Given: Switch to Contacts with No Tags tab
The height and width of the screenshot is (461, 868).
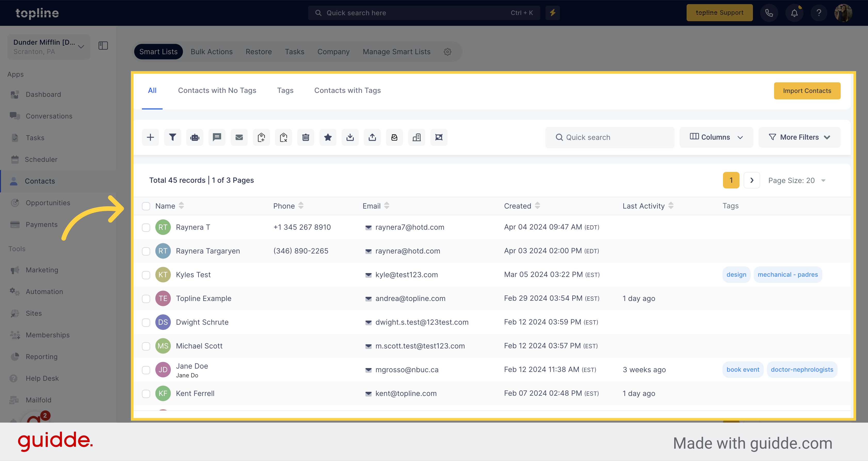Looking at the screenshot, I should pyautogui.click(x=217, y=90).
